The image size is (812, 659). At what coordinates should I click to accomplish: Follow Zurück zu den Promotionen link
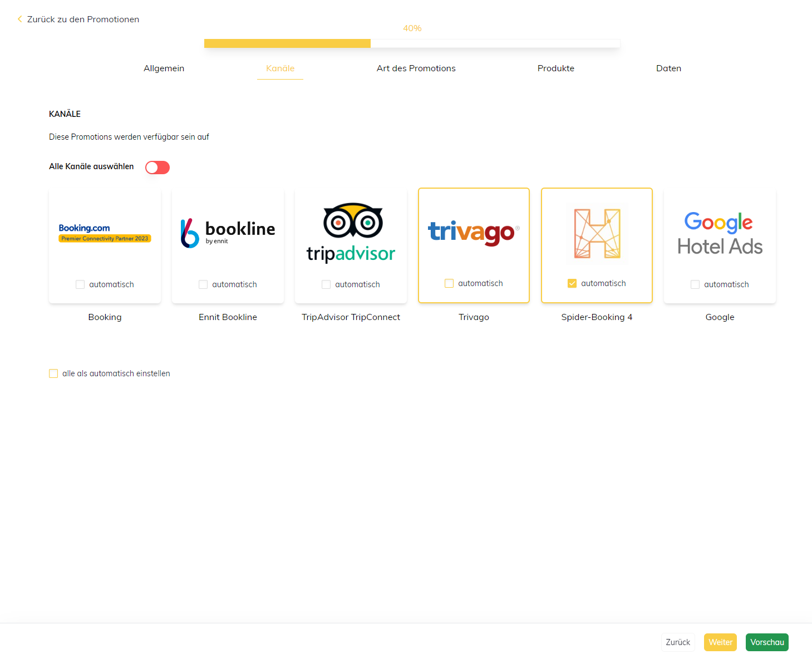click(x=83, y=19)
